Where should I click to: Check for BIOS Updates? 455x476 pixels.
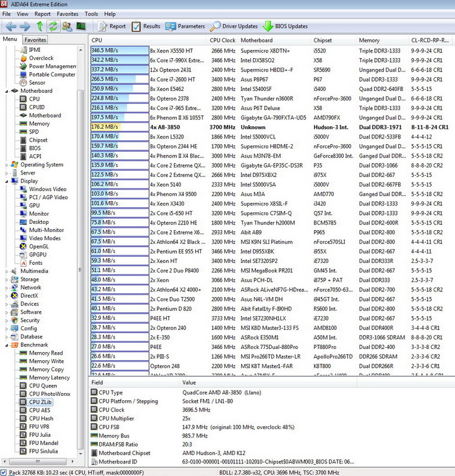tap(286, 27)
